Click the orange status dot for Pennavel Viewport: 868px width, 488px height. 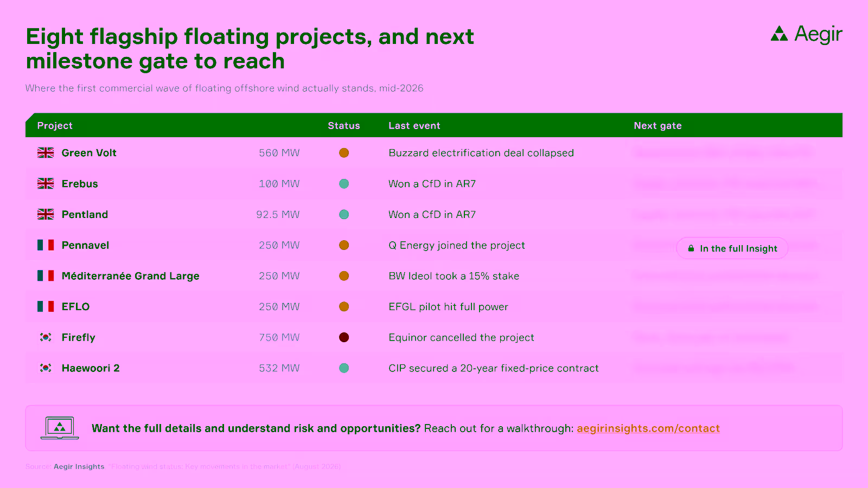(344, 245)
